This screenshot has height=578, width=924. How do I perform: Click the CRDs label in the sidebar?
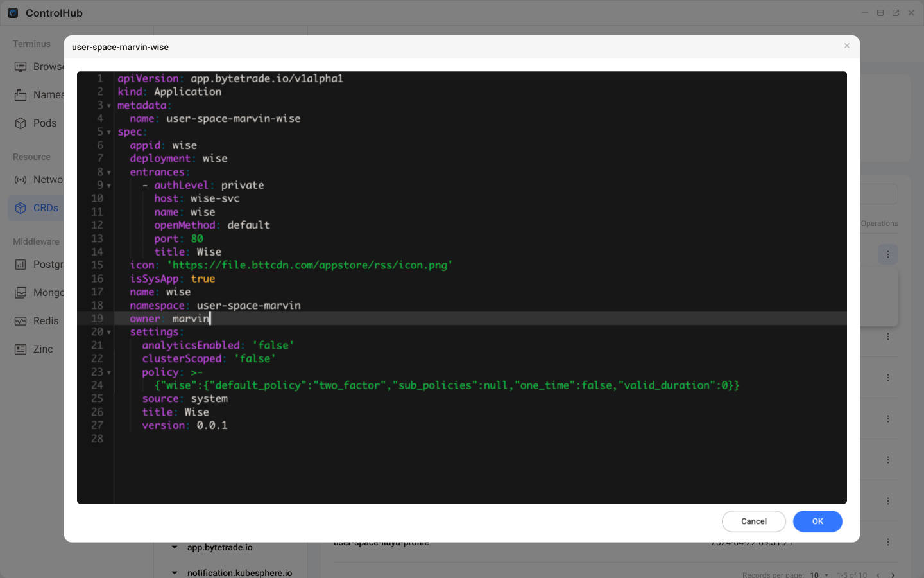46,208
